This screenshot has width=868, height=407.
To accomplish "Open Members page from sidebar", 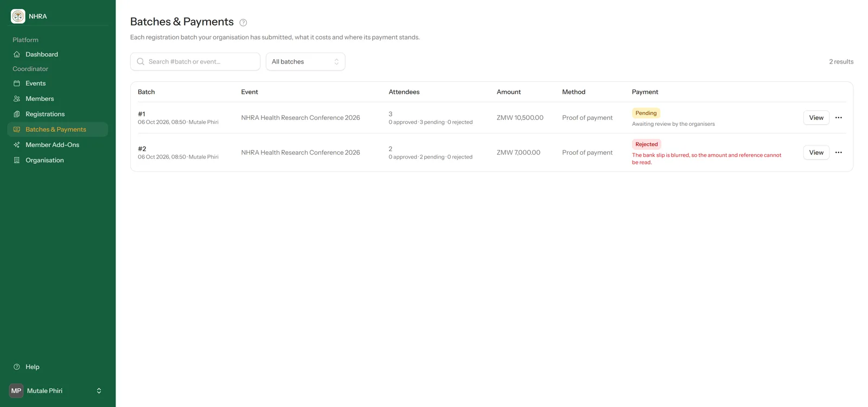I will [x=58, y=99].
